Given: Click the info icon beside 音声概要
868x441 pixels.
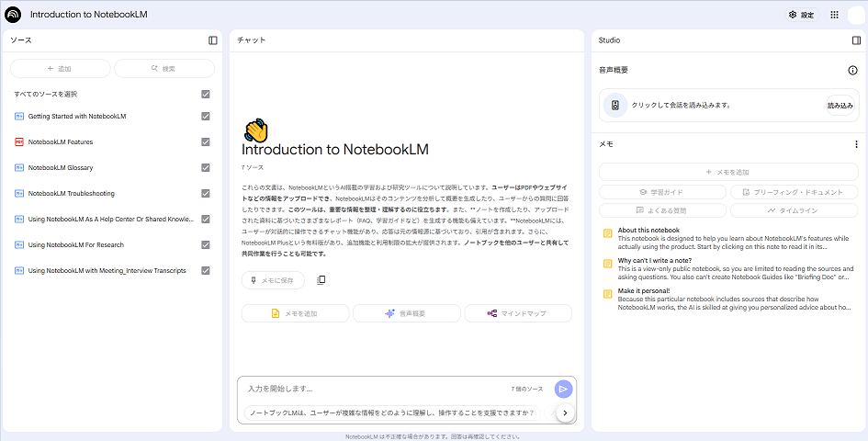Looking at the screenshot, I should [852, 71].
